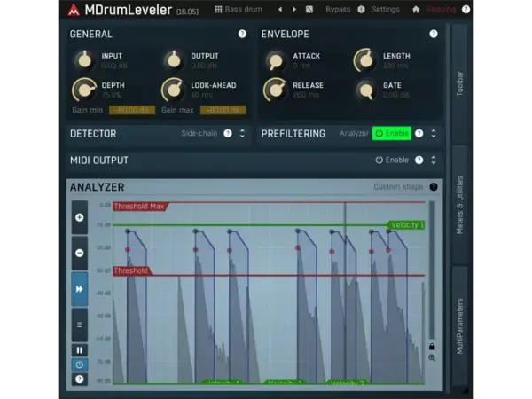The height and width of the screenshot is (399, 532).
Task: Toggle the analyzer power button
Action: pos(80,364)
